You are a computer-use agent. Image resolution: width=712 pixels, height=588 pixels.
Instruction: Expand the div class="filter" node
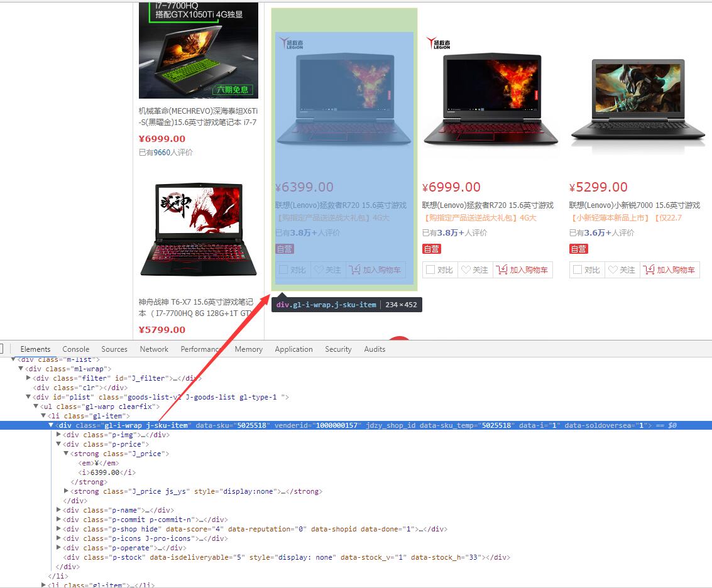[x=28, y=378]
